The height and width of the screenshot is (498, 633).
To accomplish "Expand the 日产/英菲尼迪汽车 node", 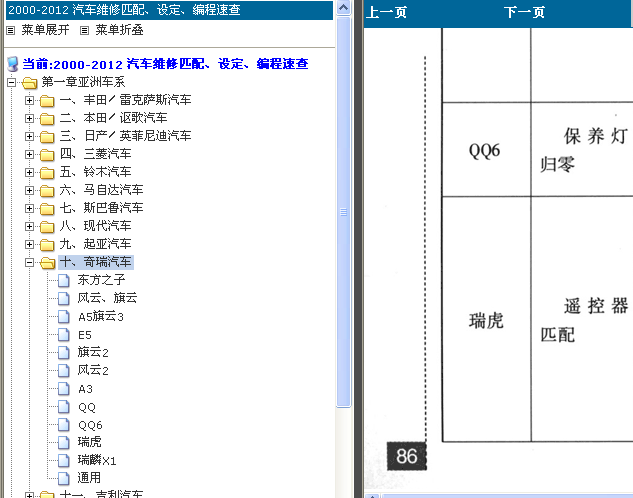I will (29, 136).
